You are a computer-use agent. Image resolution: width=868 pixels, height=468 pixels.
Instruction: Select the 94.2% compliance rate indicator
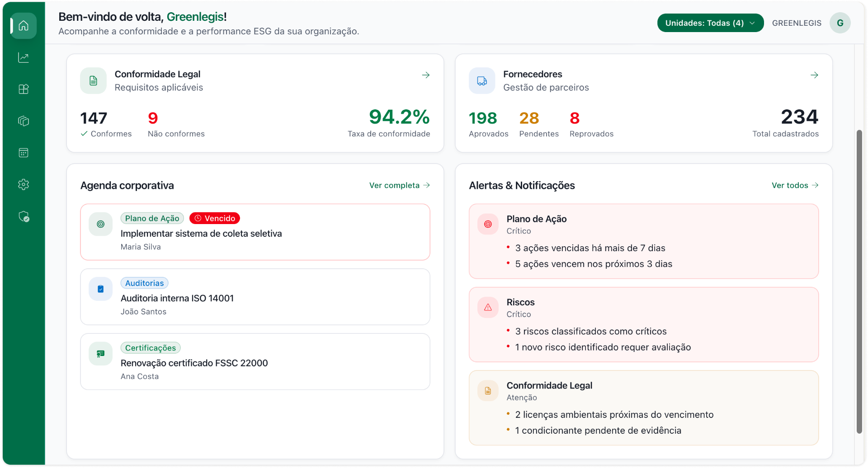399,117
